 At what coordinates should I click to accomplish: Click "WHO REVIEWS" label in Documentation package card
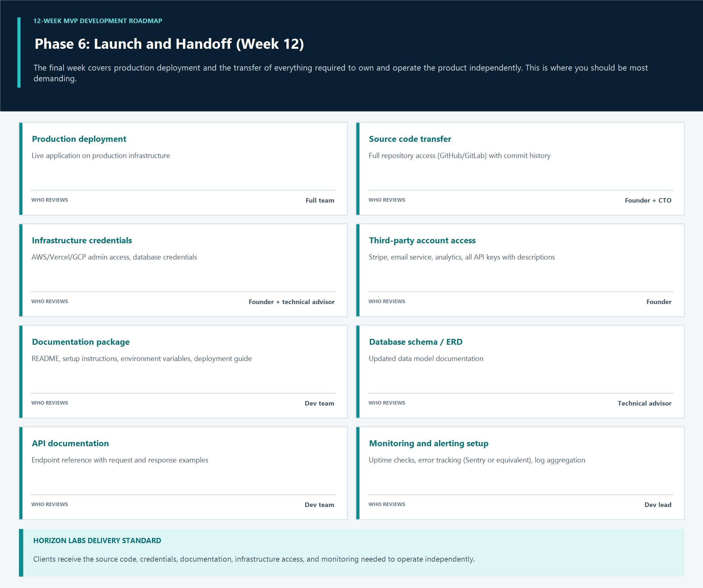click(x=49, y=403)
